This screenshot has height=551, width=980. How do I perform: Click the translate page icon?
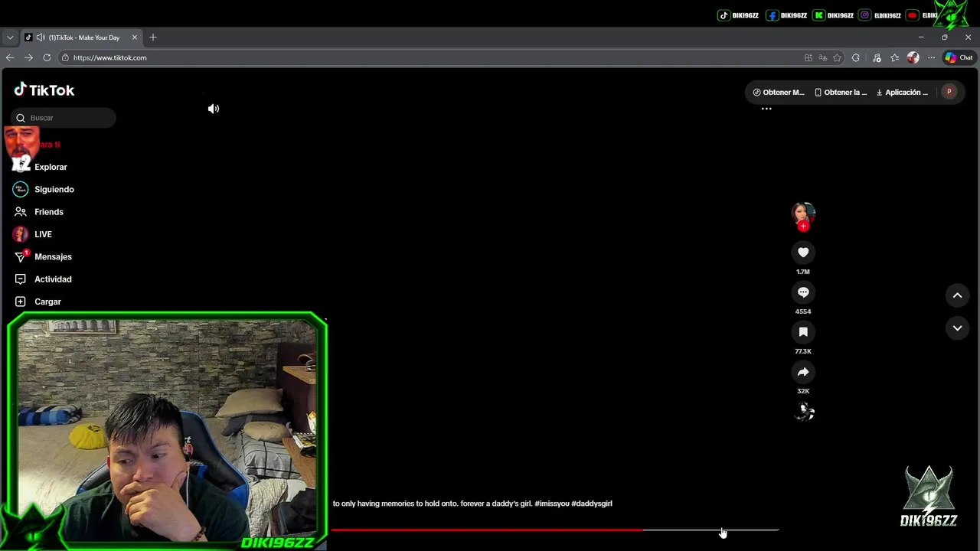(x=823, y=57)
